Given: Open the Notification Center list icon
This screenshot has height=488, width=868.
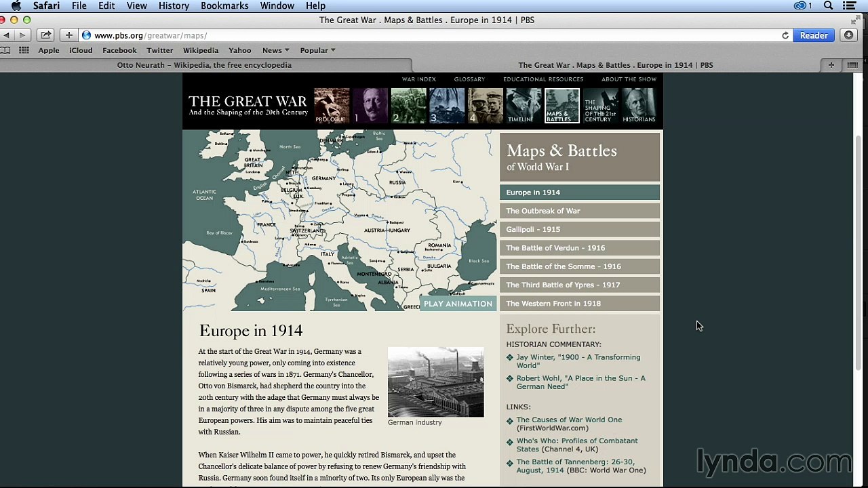Looking at the screenshot, I should click(x=850, y=5).
